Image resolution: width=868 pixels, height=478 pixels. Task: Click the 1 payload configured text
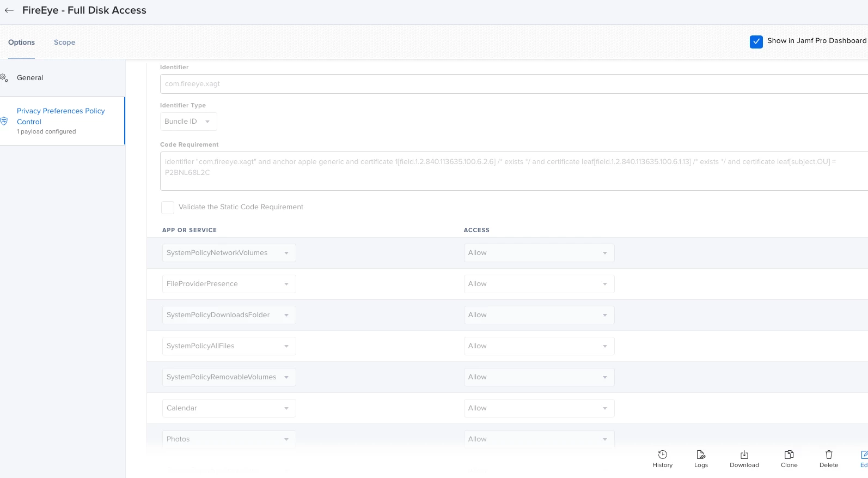click(x=46, y=132)
